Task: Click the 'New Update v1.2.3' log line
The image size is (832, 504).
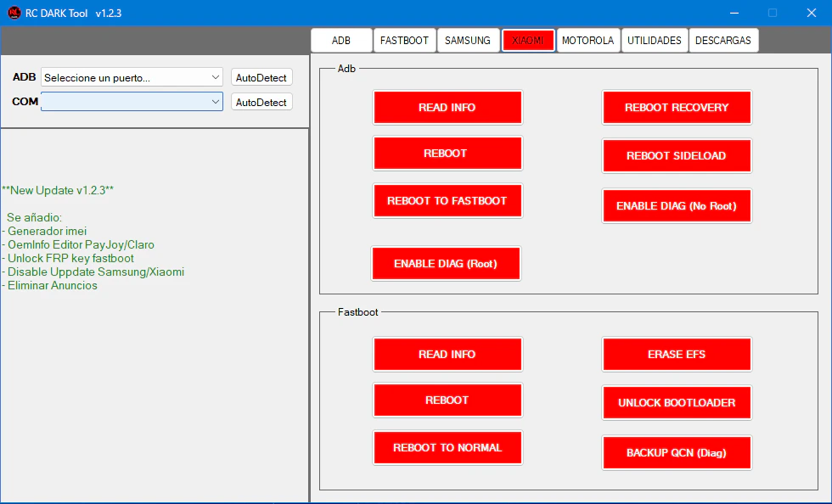Action: point(58,190)
